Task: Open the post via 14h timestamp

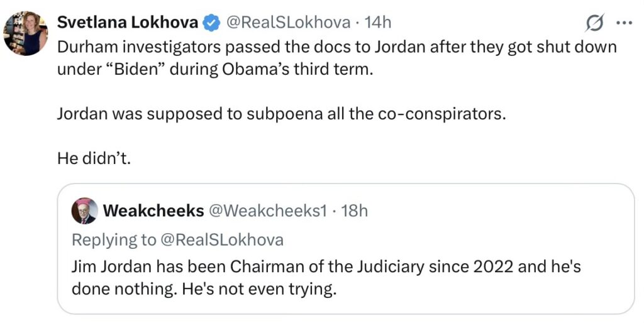Action: [x=378, y=23]
